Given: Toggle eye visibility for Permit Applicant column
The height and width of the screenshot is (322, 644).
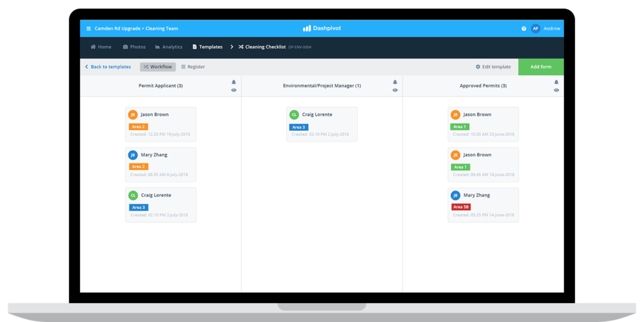Looking at the screenshot, I should (x=234, y=90).
